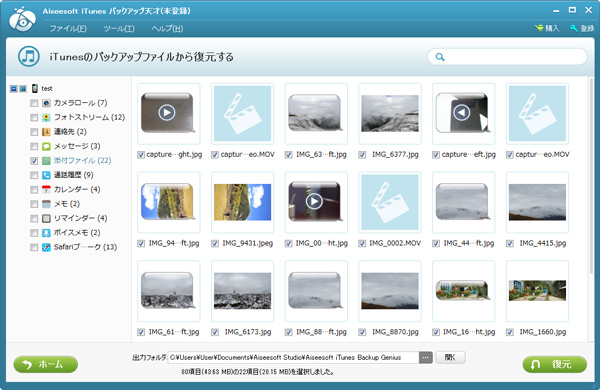Click the test device phone icon

pos(35,88)
